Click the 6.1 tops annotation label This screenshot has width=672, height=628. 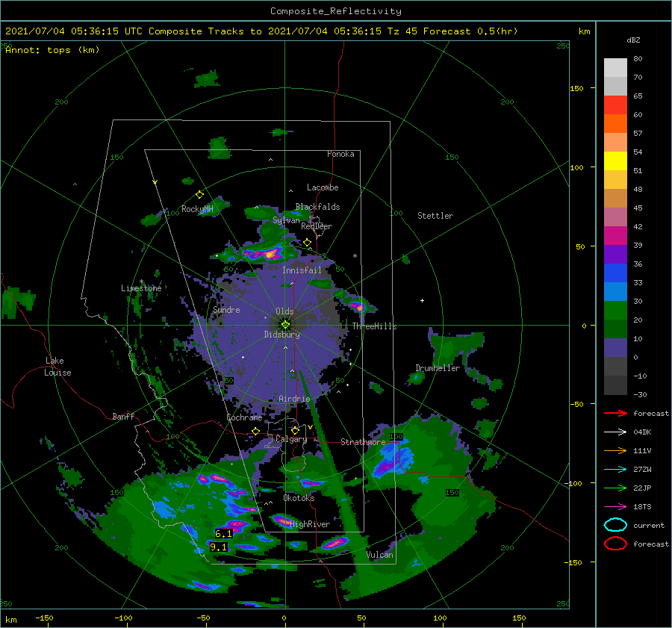point(224,534)
